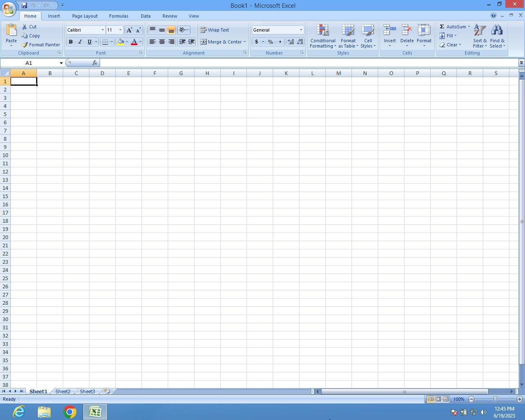Toggle Italic formatting
This screenshot has height=420, width=525.
click(x=80, y=42)
